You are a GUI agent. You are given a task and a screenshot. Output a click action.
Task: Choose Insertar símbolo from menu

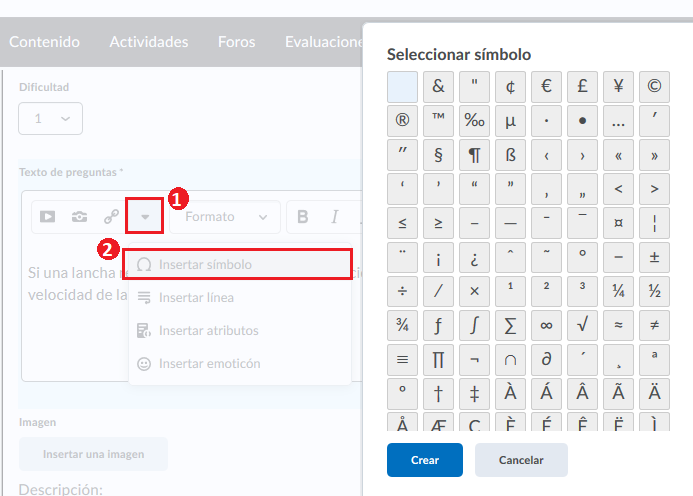(241, 265)
